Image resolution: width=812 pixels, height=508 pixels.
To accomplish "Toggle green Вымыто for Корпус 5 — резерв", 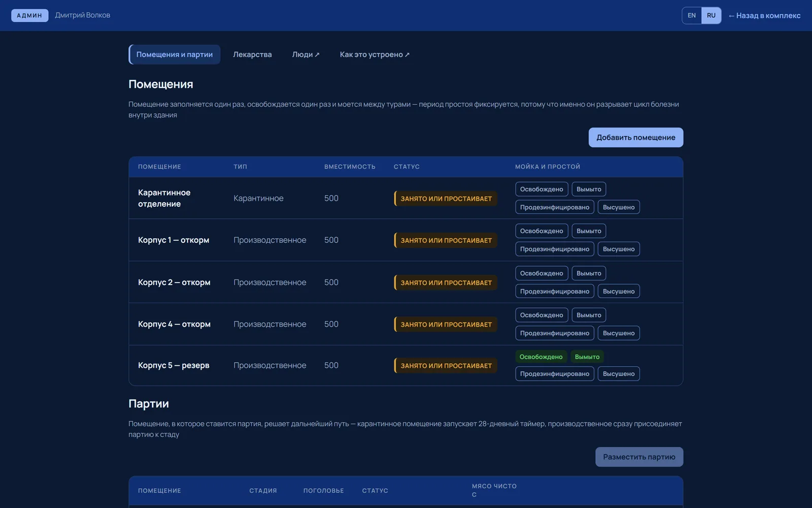I will [587, 357].
